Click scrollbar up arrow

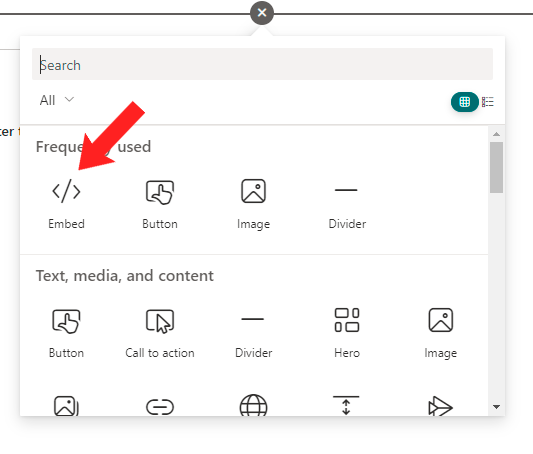tap(496, 134)
